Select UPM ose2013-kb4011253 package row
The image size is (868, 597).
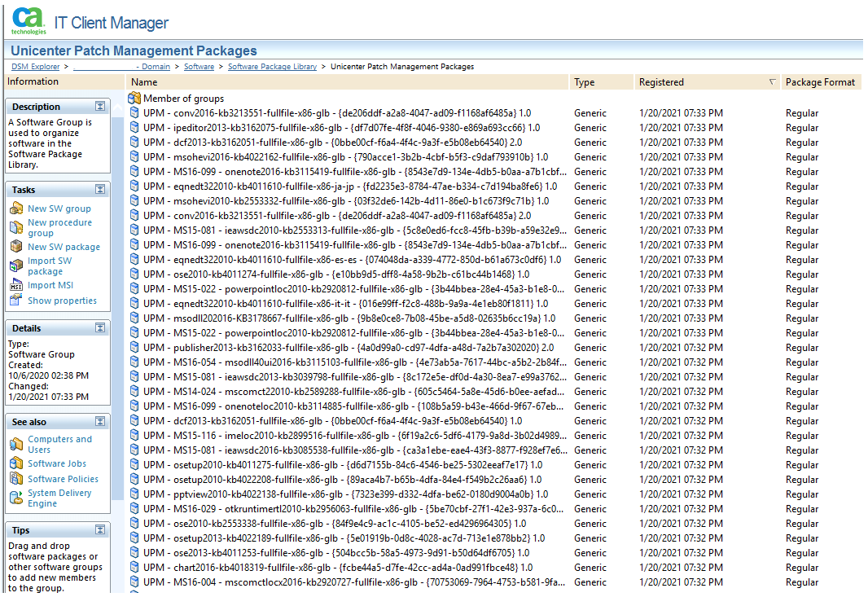pos(494,553)
